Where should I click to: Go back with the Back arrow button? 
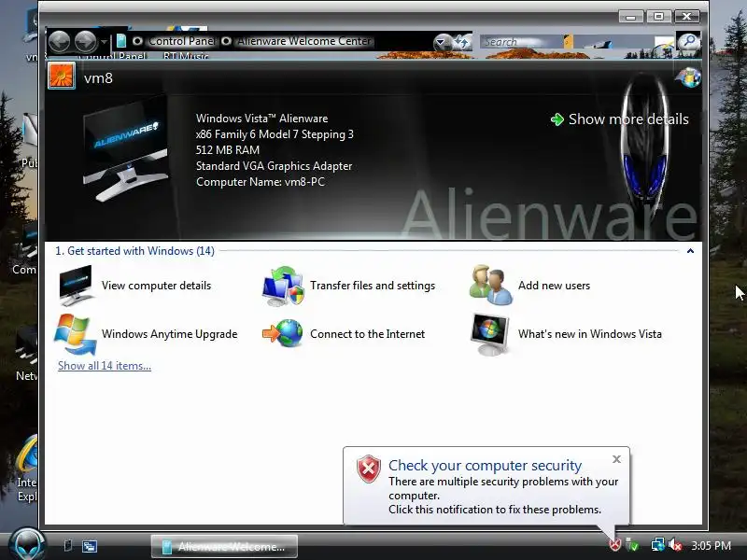pos(60,41)
